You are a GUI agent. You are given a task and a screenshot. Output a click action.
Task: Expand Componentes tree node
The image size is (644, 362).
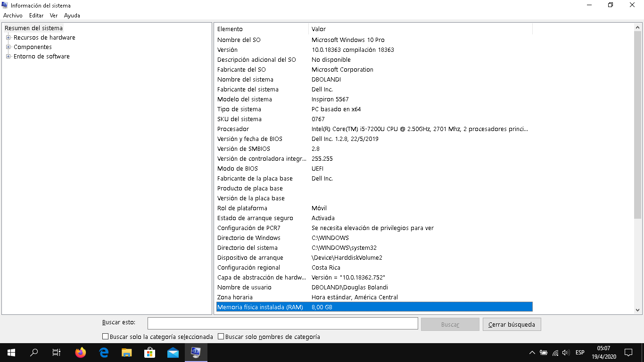(x=8, y=47)
